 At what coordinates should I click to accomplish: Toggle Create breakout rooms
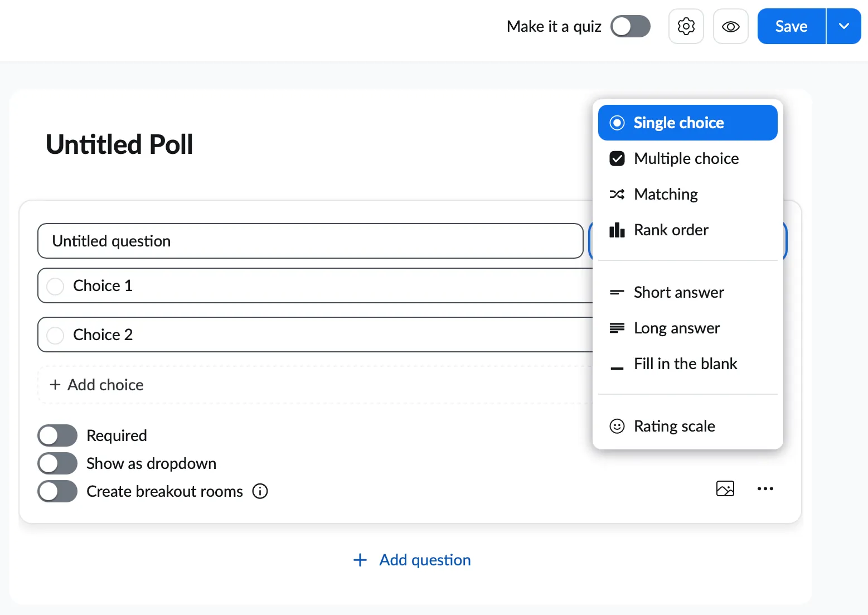(57, 491)
